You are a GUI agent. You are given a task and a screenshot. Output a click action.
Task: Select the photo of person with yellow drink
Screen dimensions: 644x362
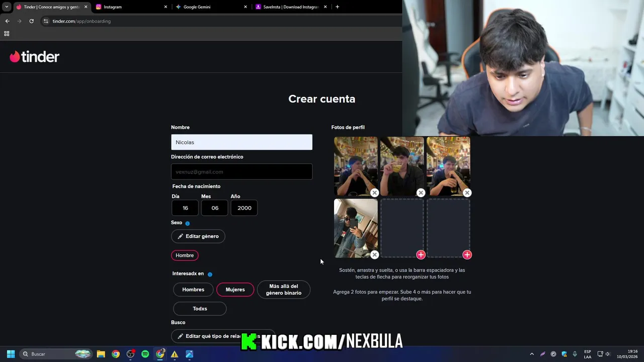(x=402, y=165)
